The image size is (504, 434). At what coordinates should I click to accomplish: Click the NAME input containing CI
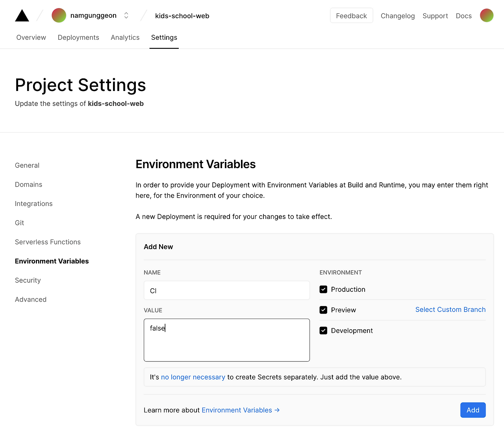pyautogui.click(x=227, y=290)
